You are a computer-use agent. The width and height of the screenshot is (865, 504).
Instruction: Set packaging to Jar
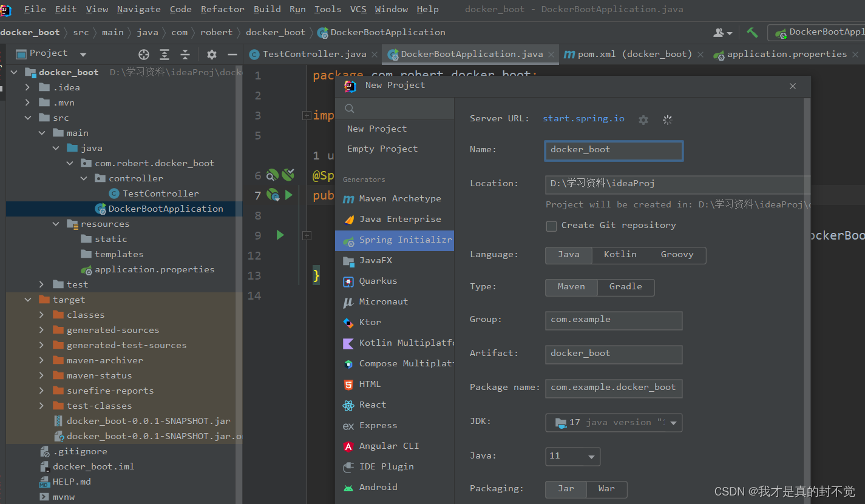[566, 489]
